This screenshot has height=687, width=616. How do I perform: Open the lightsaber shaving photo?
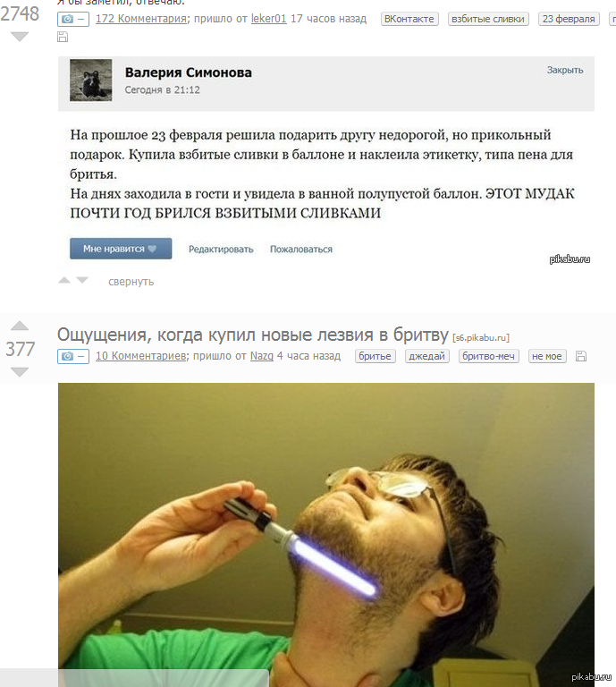tap(326, 535)
